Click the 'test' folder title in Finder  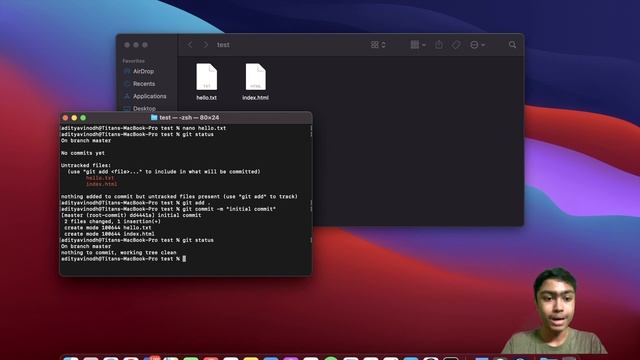pos(223,45)
